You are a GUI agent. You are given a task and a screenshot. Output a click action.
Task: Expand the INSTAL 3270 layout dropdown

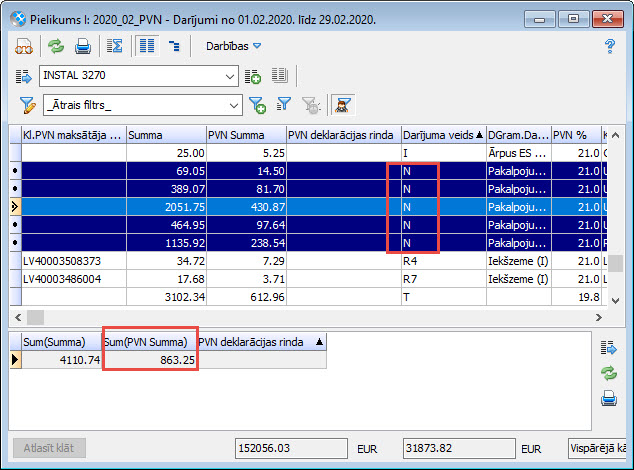tap(231, 75)
